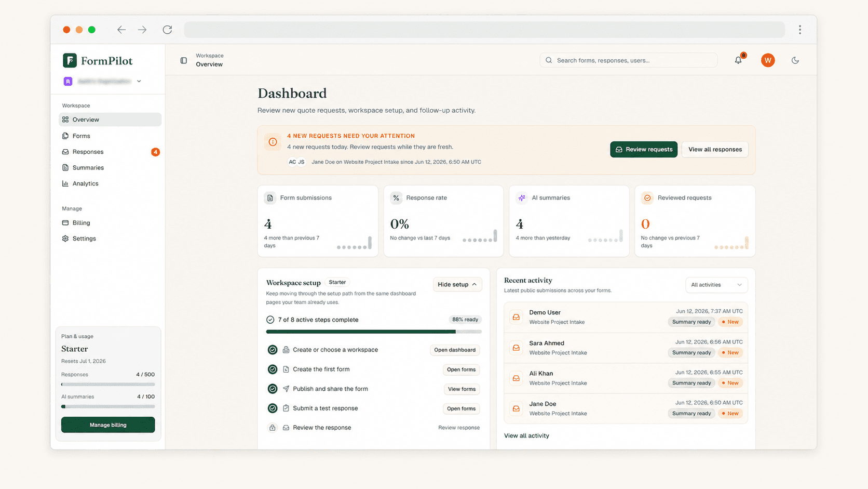
Task: Open the notifications bell
Action: (x=738, y=60)
